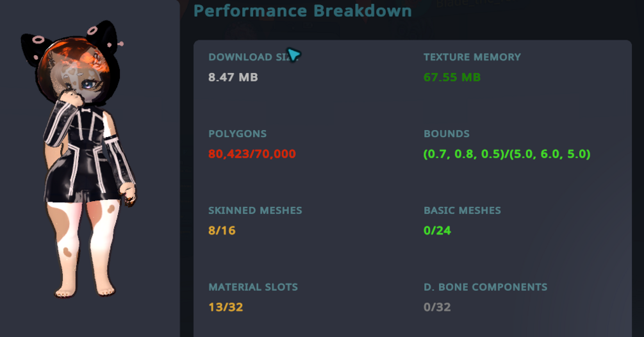Select the Polygons label
Screen dimensions: 644x337
click(237, 134)
